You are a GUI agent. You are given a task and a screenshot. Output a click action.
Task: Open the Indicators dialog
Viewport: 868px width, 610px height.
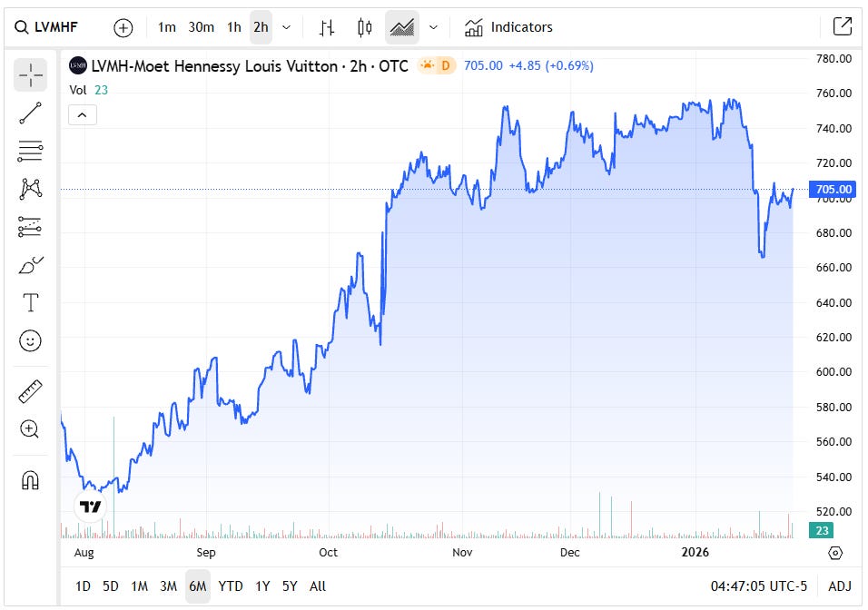(508, 27)
